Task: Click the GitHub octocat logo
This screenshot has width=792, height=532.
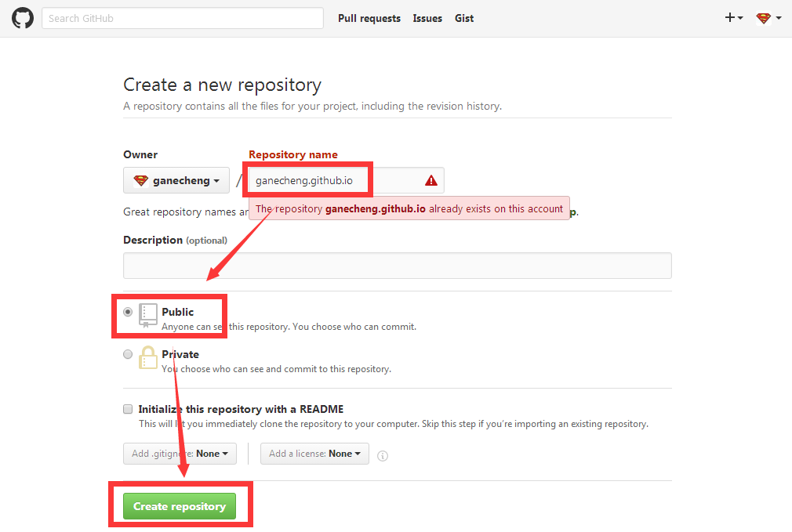Action: coord(23,18)
